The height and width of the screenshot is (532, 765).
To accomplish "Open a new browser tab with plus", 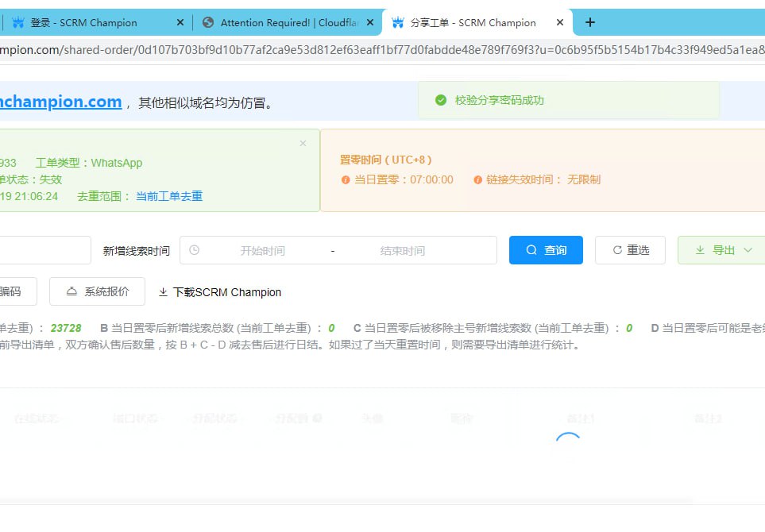I will tap(589, 23).
